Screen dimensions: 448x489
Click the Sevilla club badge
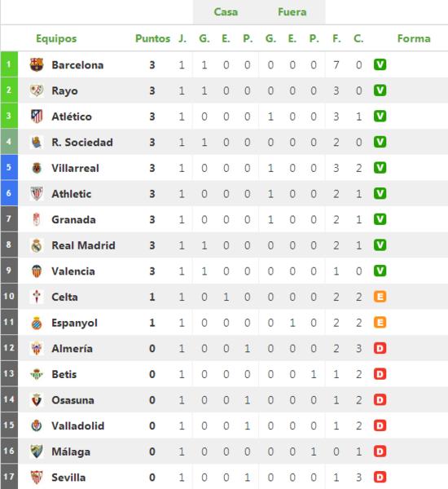pyautogui.click(x=37, y=477)
